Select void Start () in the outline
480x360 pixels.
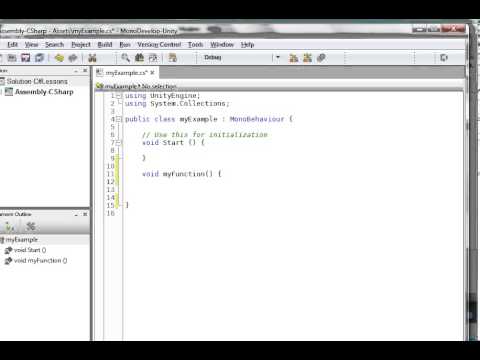coord(30,250)
